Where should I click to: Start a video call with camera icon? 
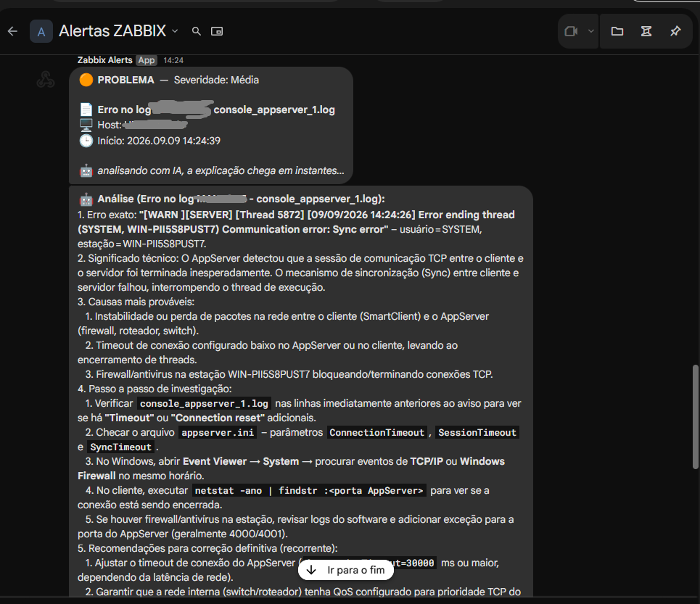[571, 31]
